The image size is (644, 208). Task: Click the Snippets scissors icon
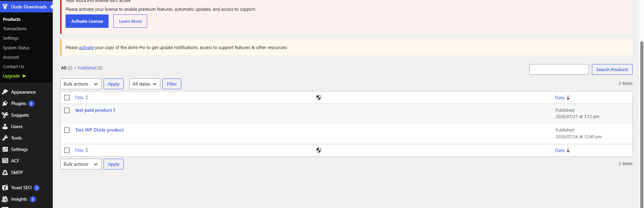pos(5,115)
